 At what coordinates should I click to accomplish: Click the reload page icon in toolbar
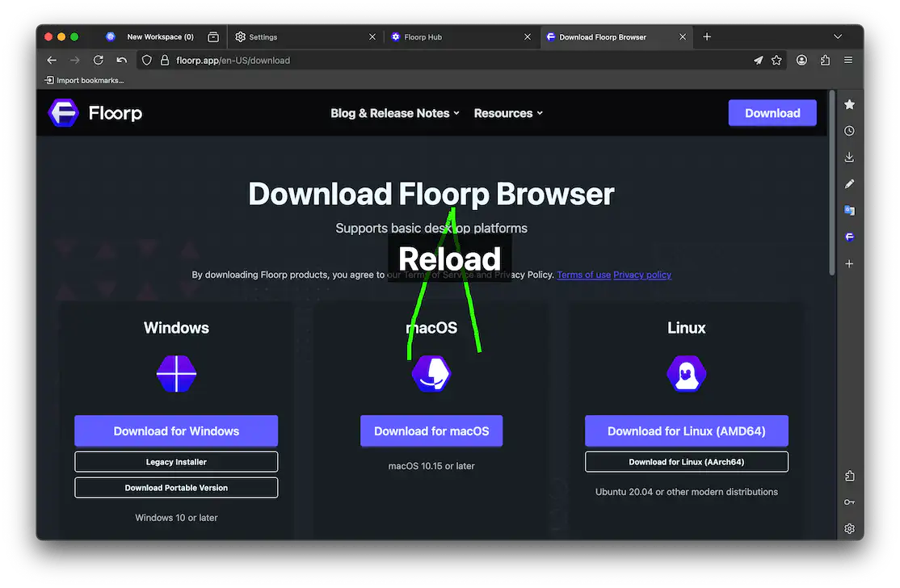tap(99, 60)
